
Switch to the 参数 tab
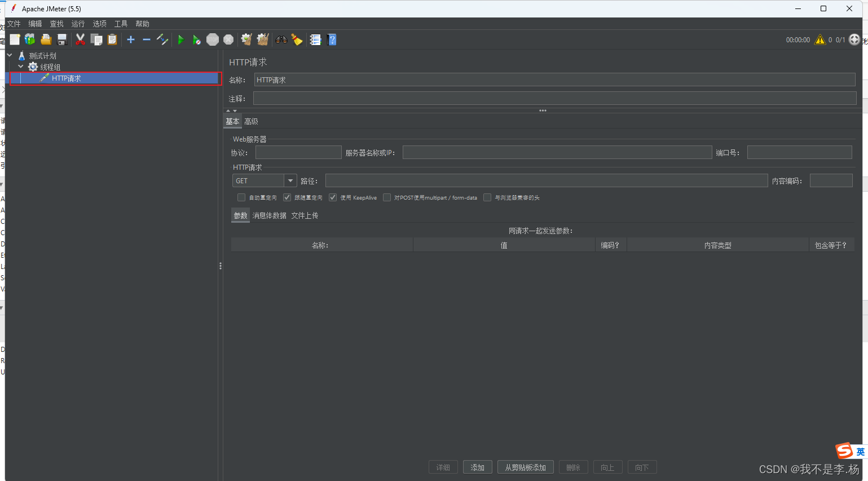click(240, 215)
